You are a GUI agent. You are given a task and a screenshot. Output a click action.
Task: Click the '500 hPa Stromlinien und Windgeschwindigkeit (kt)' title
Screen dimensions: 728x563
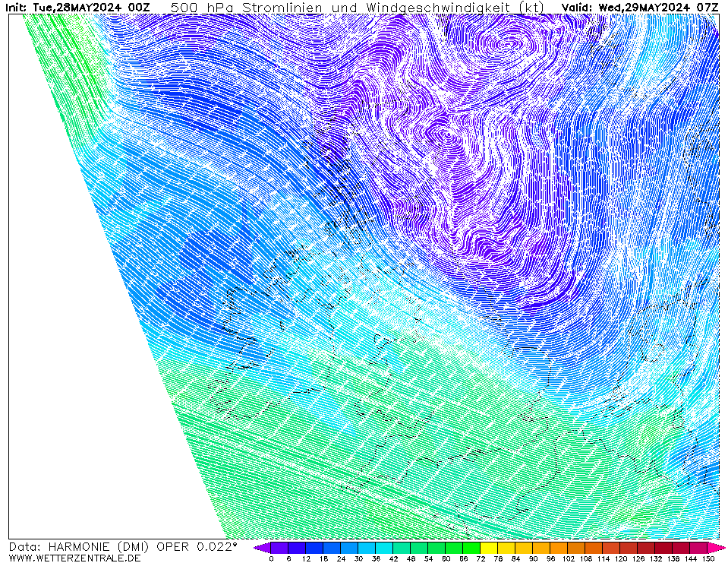[x=358, y=8]
